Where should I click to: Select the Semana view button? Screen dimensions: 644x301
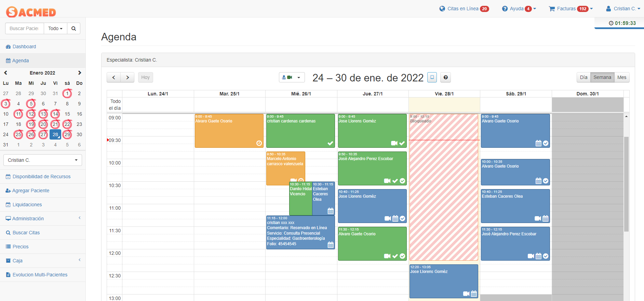(x=602, y=77)
